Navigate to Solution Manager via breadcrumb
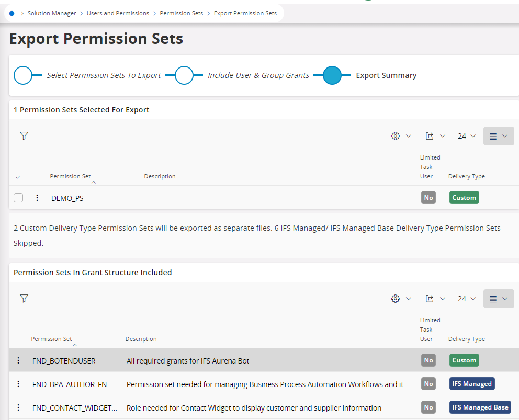This screenshot has height=420, width=519. click(52, 13)
